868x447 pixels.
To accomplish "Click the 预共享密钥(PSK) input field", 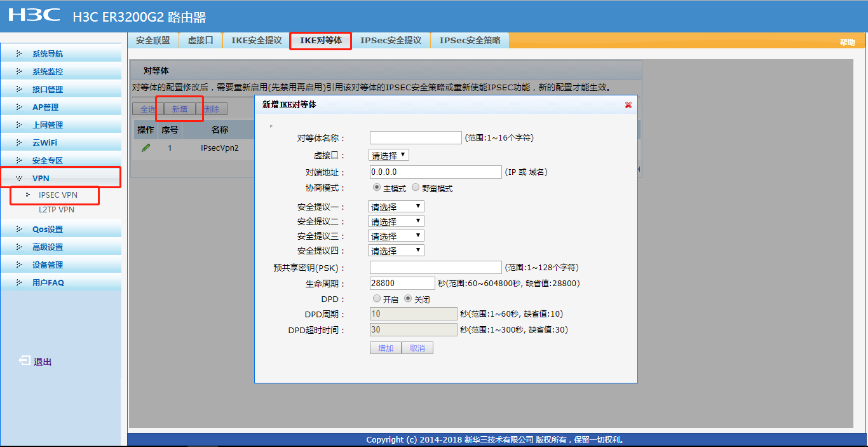I will pyautogui.click(x=435, y=268).
